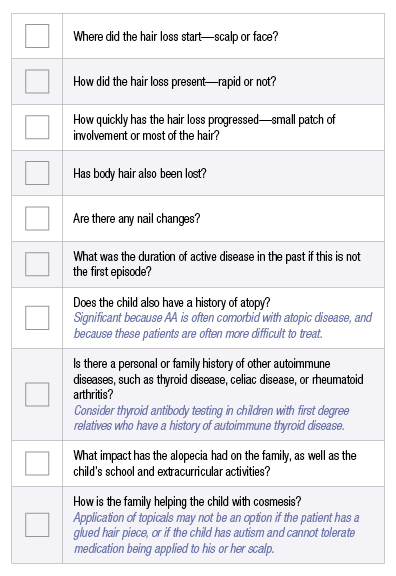Tick the duration of active disease checkbox

tap(37, 264)
